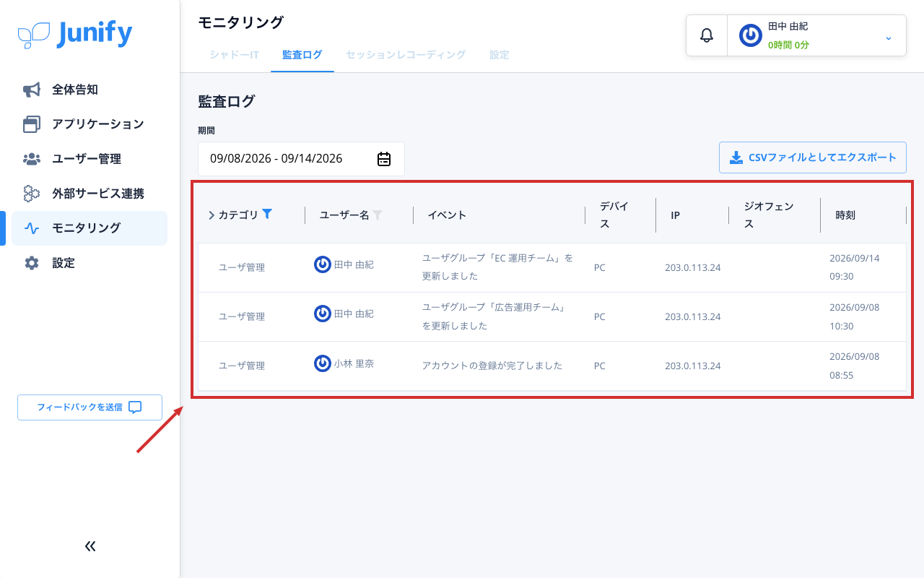Viewport: 924px width, 578px height.
Task: Click デバイス column header
Action: [x=614, y=215]
